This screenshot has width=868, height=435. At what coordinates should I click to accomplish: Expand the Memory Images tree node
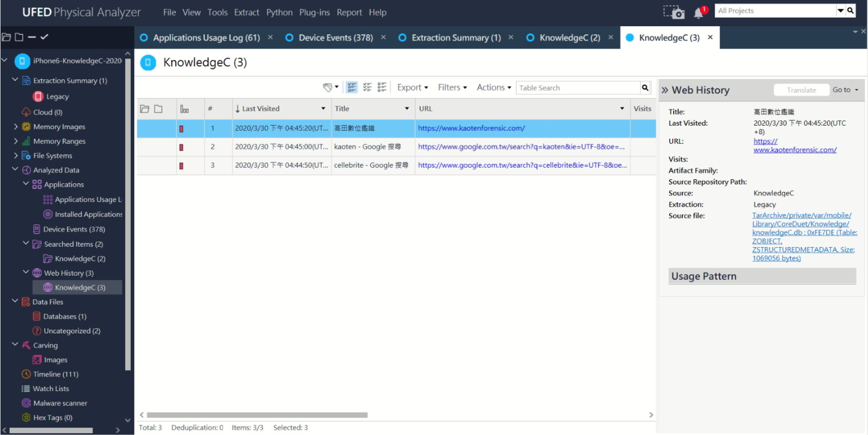15,127
